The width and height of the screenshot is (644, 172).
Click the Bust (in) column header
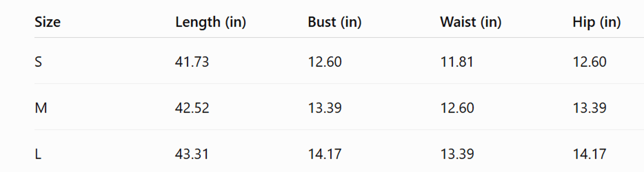point(335,22)
